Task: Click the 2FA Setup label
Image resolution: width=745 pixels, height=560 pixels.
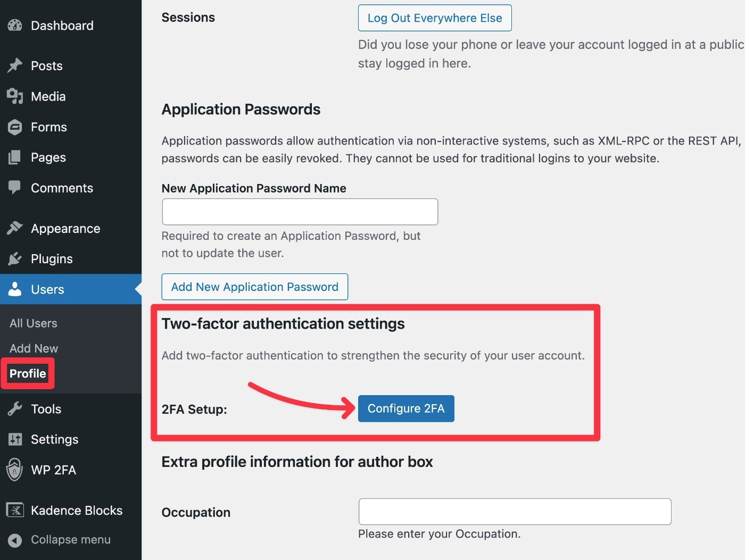Action: coord(194,409)
